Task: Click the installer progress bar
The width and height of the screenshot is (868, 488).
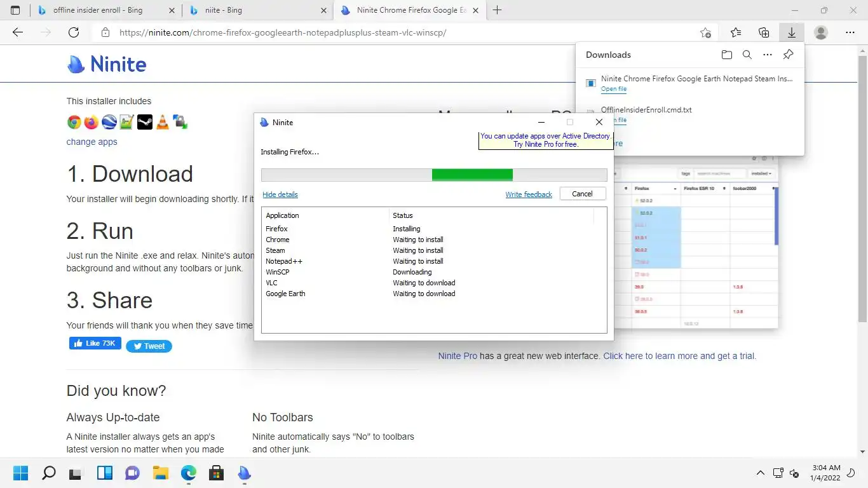Action: coord(434,175)
